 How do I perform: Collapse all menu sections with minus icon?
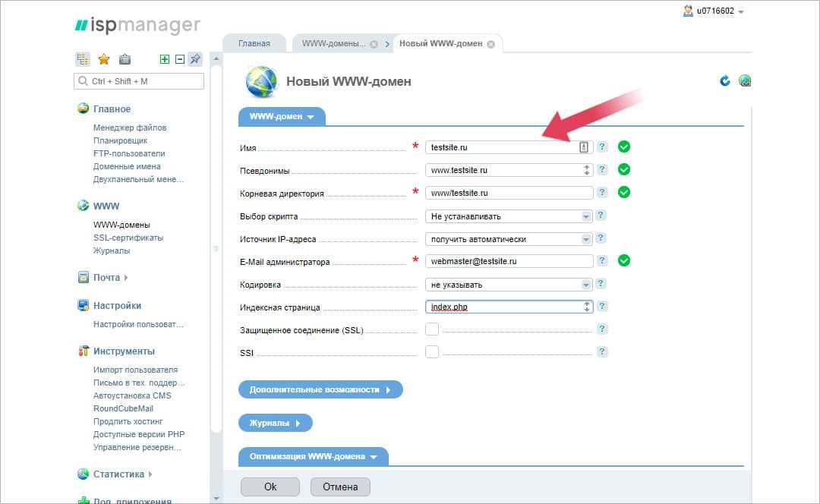pos(180,59)
